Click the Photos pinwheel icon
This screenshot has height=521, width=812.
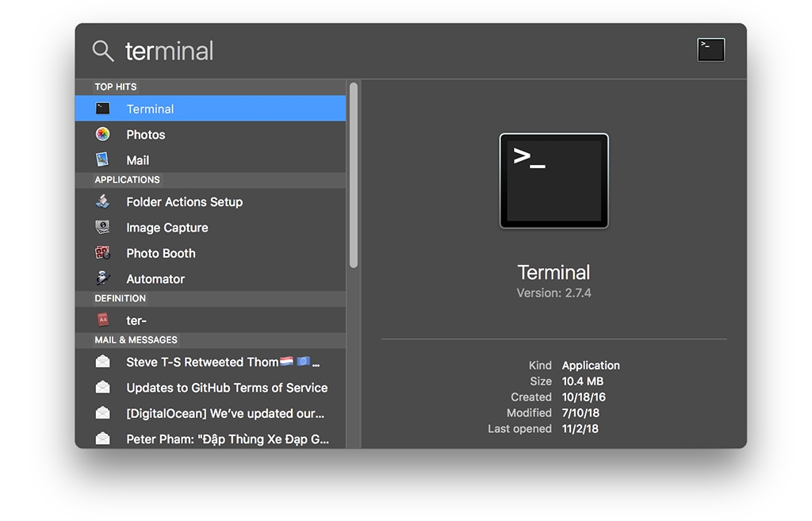click(x=102, y=134)
